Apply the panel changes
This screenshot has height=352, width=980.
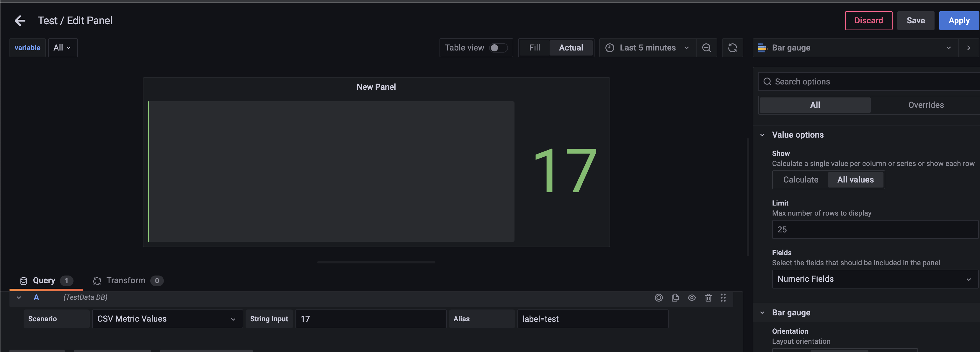point(959,21)
